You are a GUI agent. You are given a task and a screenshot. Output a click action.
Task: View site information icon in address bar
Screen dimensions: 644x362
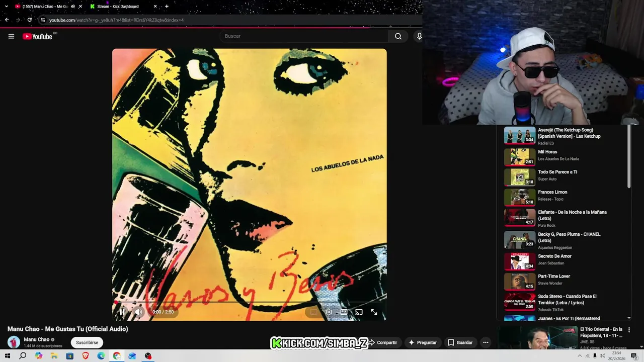(x=43, y=20)
